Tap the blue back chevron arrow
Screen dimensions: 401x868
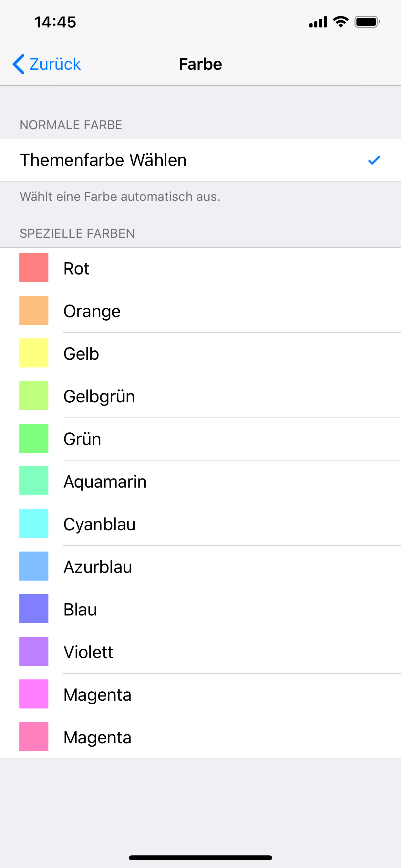point(18,64)
